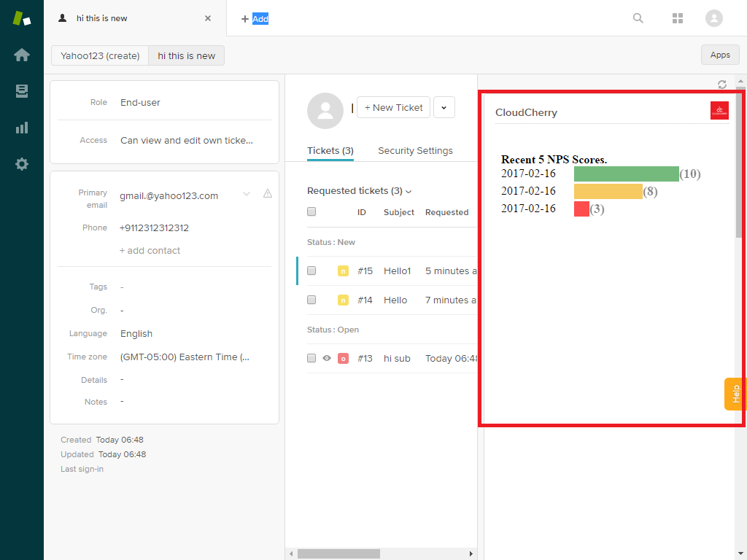
Task: Switch to the Security Settings tab
Action: click(x=415, y=151)
